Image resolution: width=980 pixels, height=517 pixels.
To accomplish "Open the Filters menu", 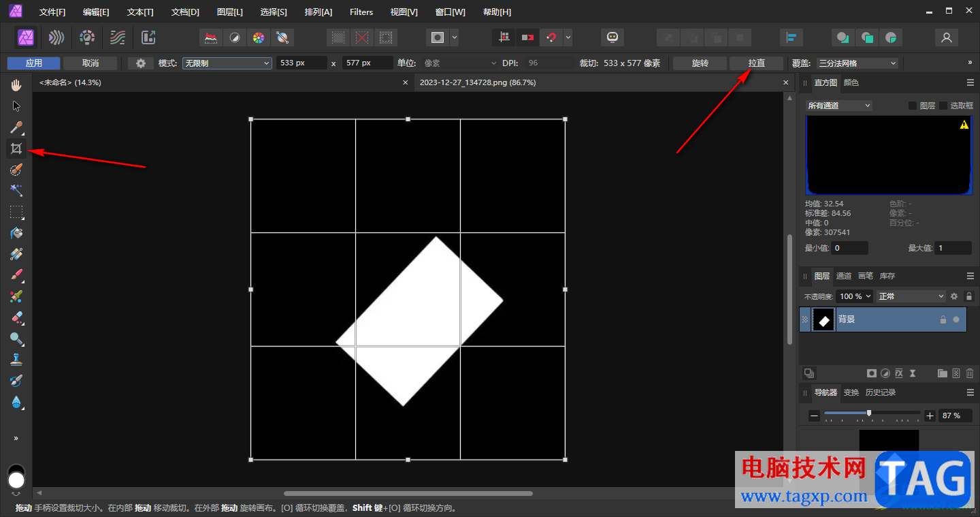I will coord(361,12).
